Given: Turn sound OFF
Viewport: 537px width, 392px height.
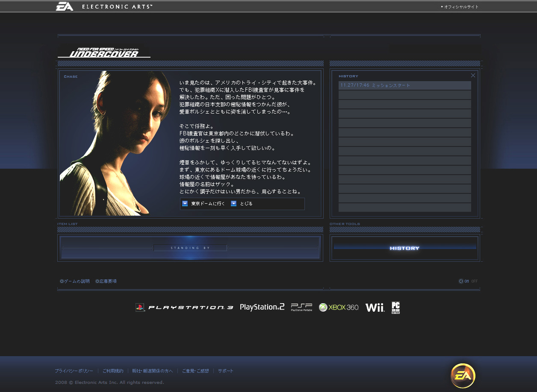Looking at the screenshot, I should 475,281.
